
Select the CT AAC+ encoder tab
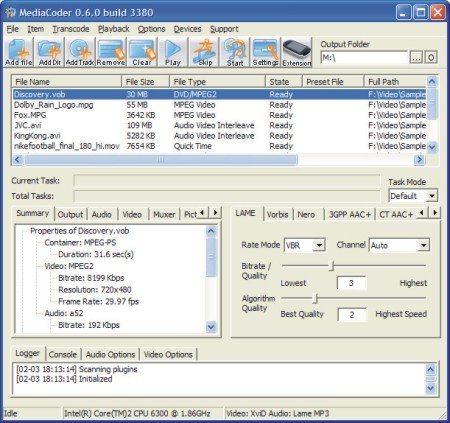(x=396, y=214)
